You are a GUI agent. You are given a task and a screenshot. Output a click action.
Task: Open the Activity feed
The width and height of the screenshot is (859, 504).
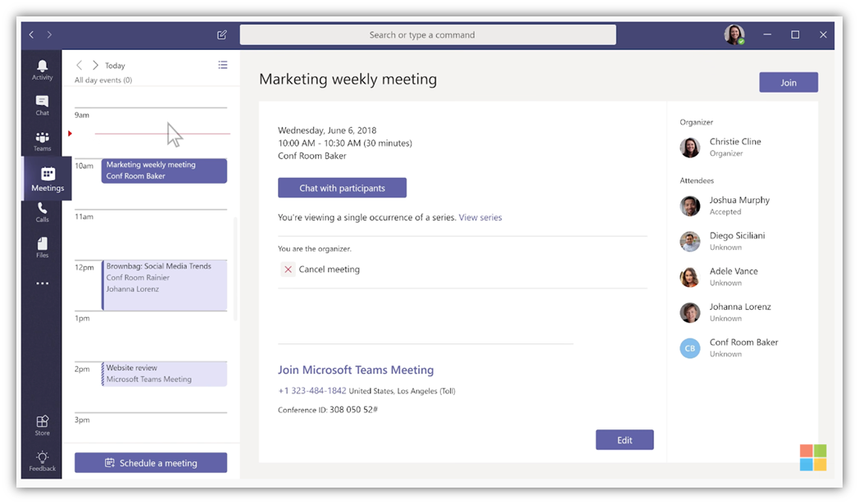point(42,69)
